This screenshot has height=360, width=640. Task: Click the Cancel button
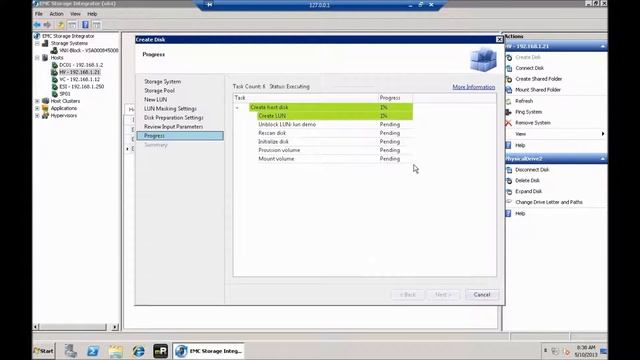pos(482,295)
